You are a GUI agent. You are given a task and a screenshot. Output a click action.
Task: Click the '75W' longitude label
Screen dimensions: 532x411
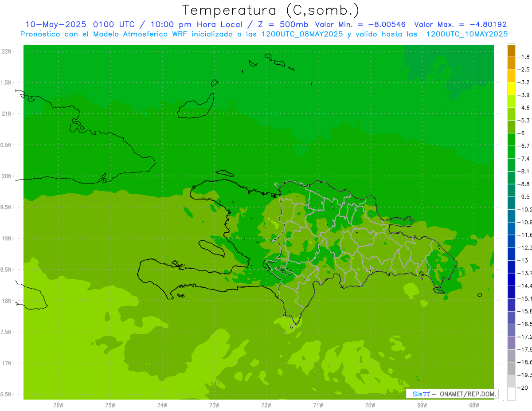(110, 405)
